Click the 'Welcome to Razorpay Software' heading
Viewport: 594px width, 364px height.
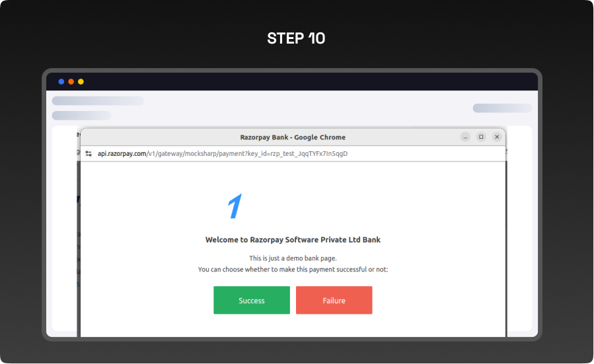coord(293,240)
